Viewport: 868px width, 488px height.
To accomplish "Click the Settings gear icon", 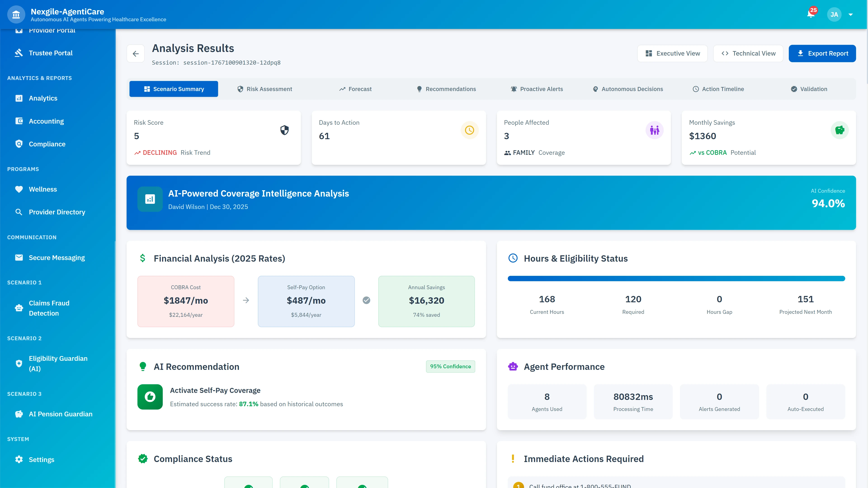I will coord(19,459).
